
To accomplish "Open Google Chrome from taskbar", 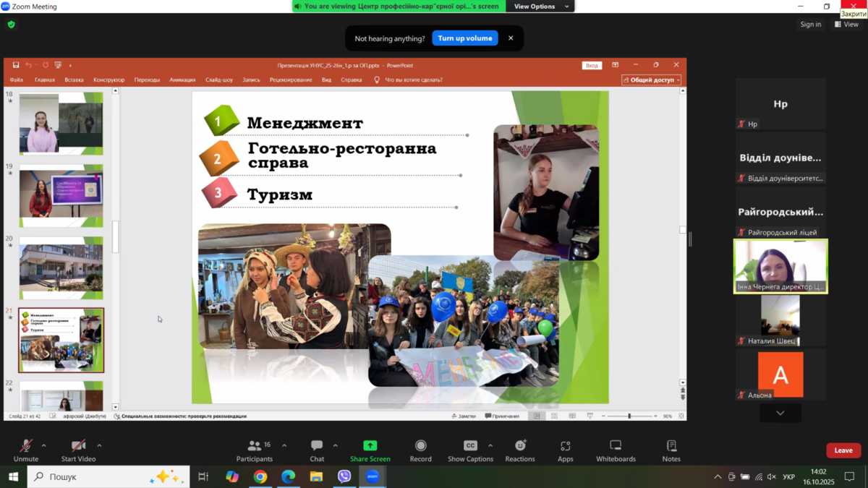I will point(260,476).
